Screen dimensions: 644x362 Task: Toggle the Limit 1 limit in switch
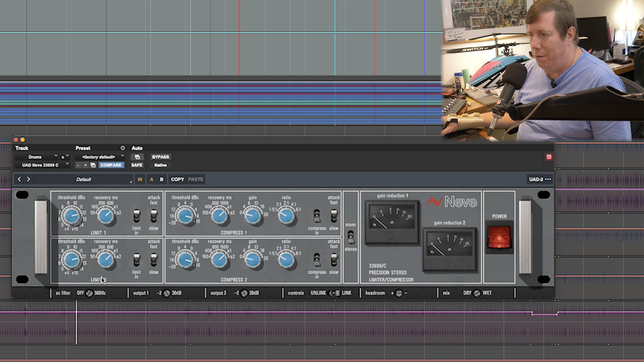click(137, 216)
